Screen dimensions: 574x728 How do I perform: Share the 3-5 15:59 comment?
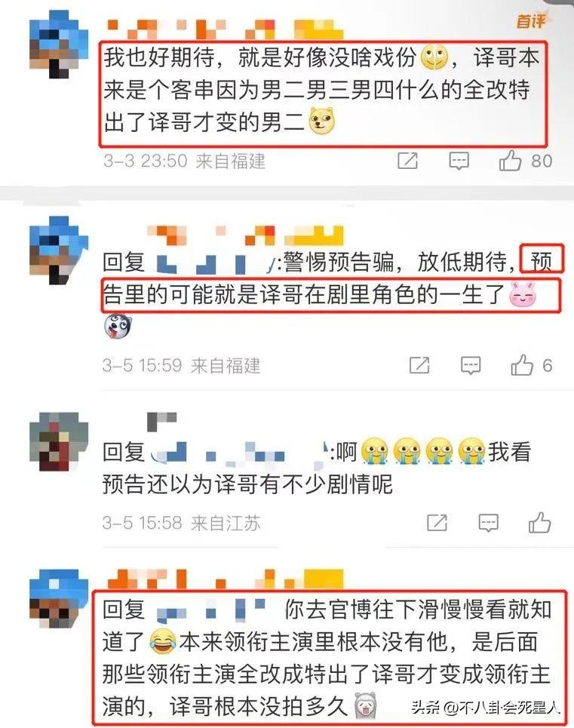[419, 365]
